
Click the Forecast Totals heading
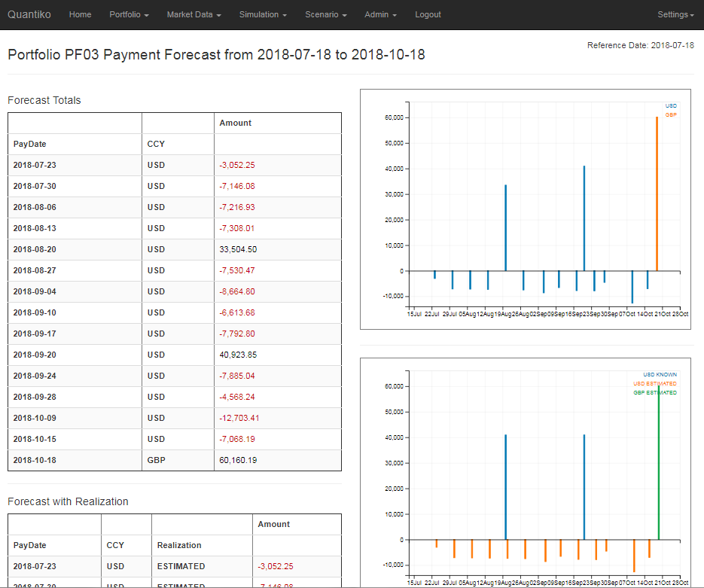44,100
